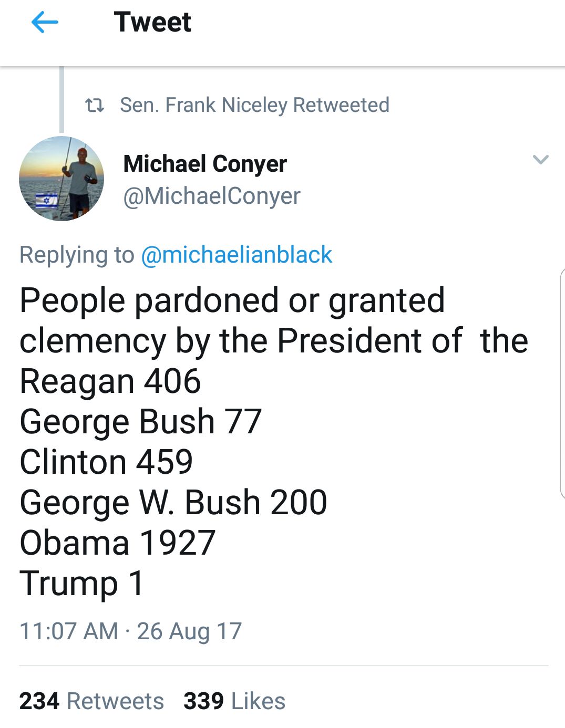Click the Reagan 406 line of tweet

(110, 382)
